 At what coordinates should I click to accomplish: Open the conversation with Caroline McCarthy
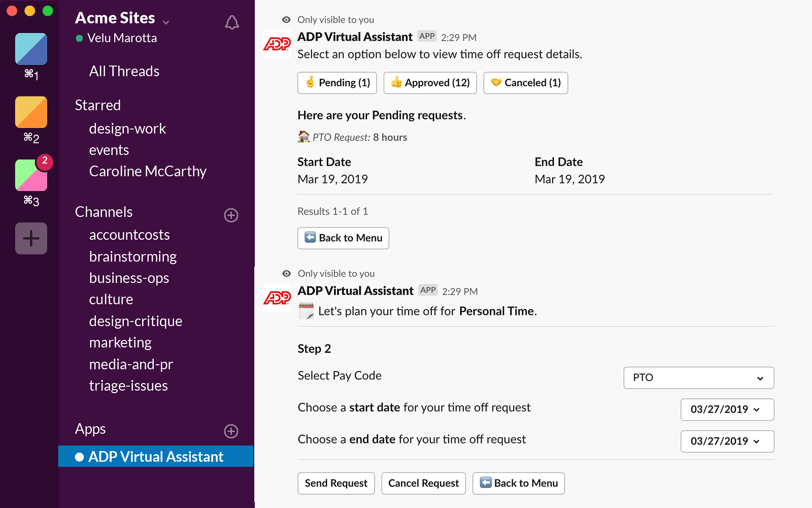click(x=148, y=171)
